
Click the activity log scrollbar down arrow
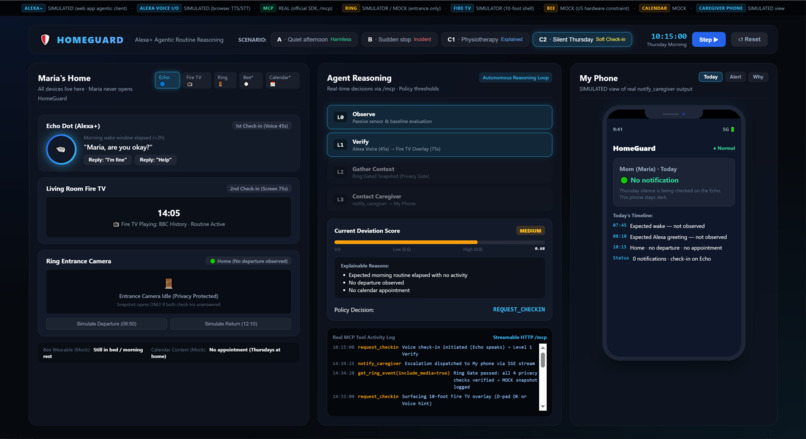[x=542, y=406]
